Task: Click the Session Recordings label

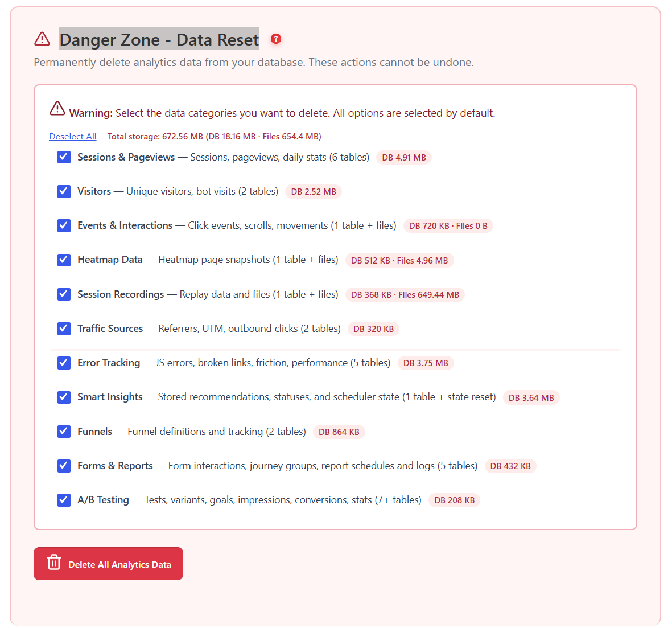Action: (x=121, y=294)
